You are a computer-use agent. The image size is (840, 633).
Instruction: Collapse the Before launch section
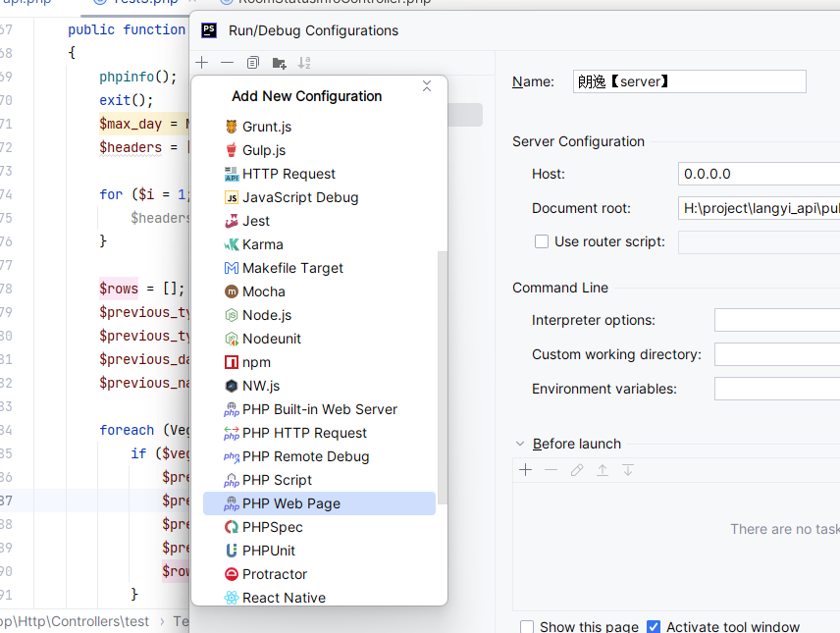click(x=521, y=444)
